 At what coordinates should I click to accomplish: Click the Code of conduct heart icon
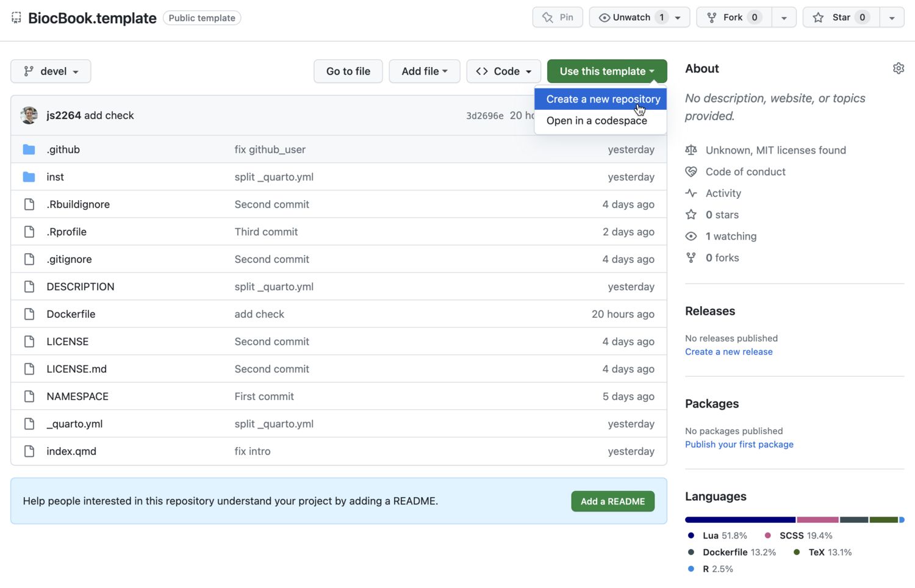pos(691,172)
